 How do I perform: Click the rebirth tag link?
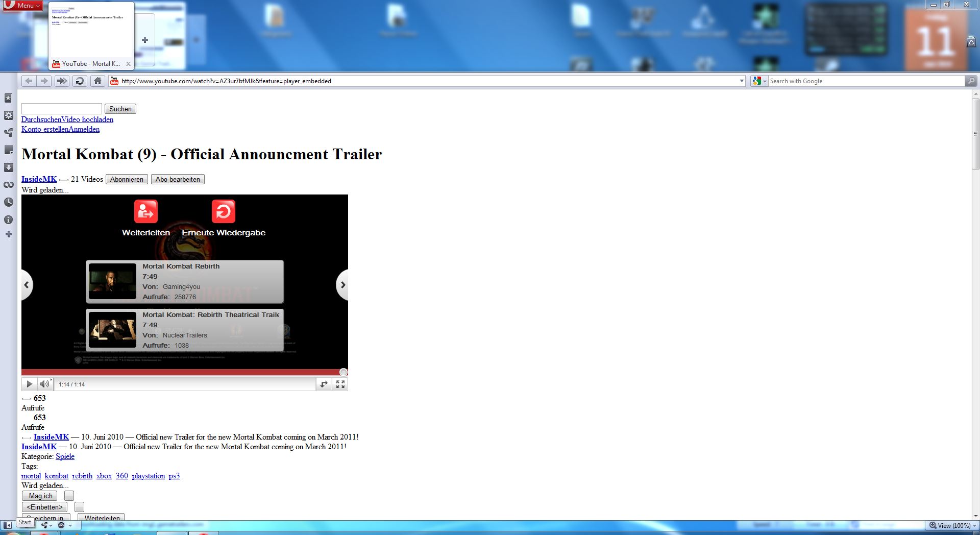tap(82, 476)
